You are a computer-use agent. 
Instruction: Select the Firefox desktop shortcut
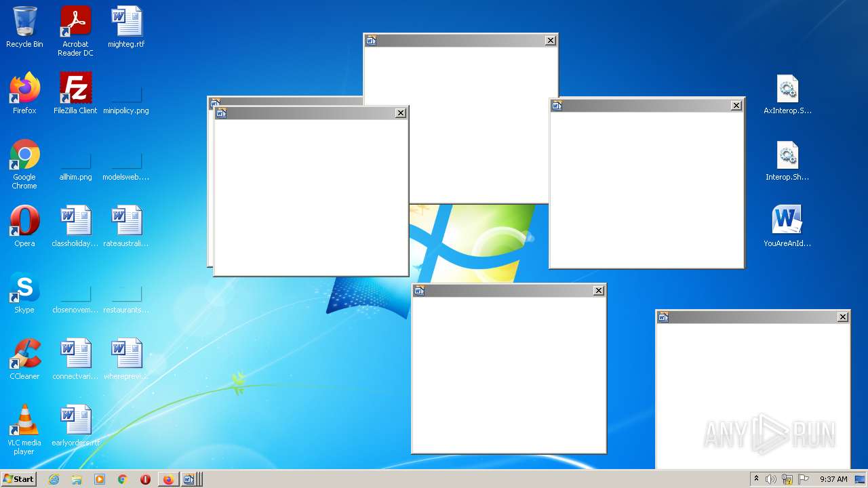coord(24,94)
